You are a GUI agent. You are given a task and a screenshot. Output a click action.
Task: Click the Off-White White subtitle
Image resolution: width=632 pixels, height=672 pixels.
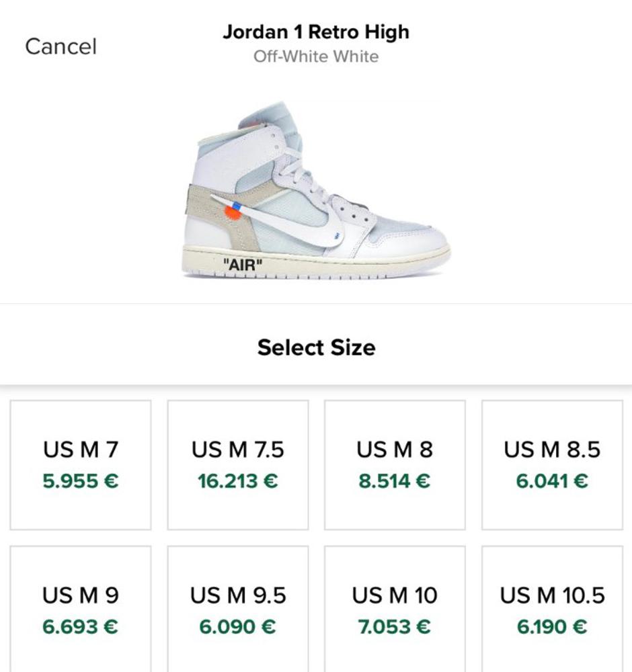[316, 56]
